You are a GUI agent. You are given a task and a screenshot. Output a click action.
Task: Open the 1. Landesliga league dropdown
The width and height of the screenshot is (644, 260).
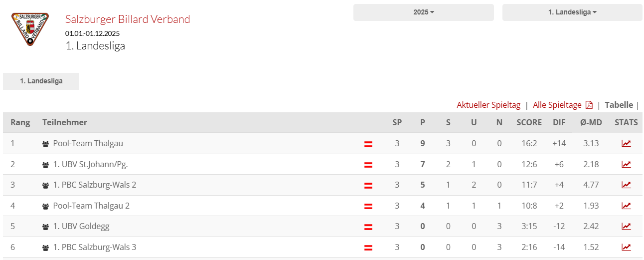(x=572, y=12)
